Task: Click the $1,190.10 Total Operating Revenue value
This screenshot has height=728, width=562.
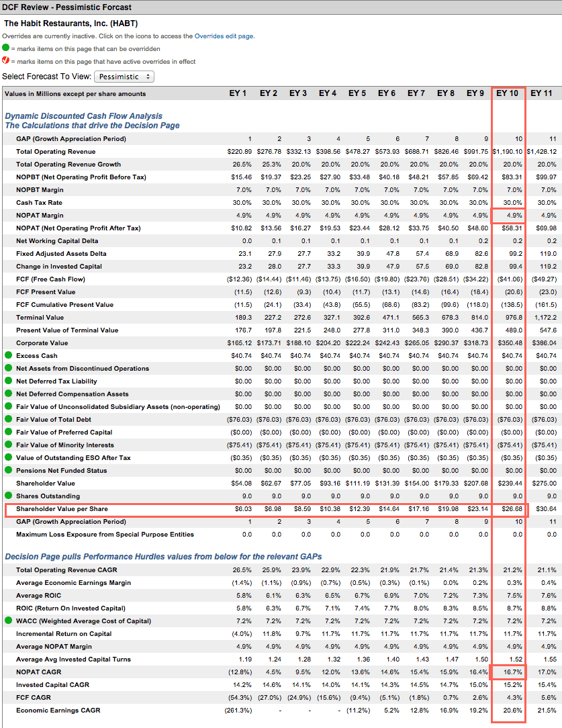Action: tap(507, 152)
